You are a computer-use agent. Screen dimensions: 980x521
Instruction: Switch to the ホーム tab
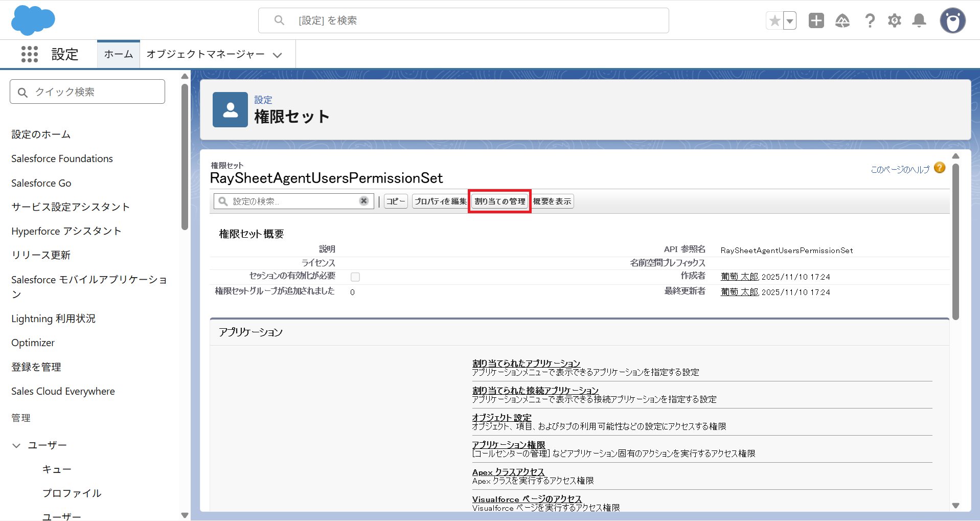[119, 54]
